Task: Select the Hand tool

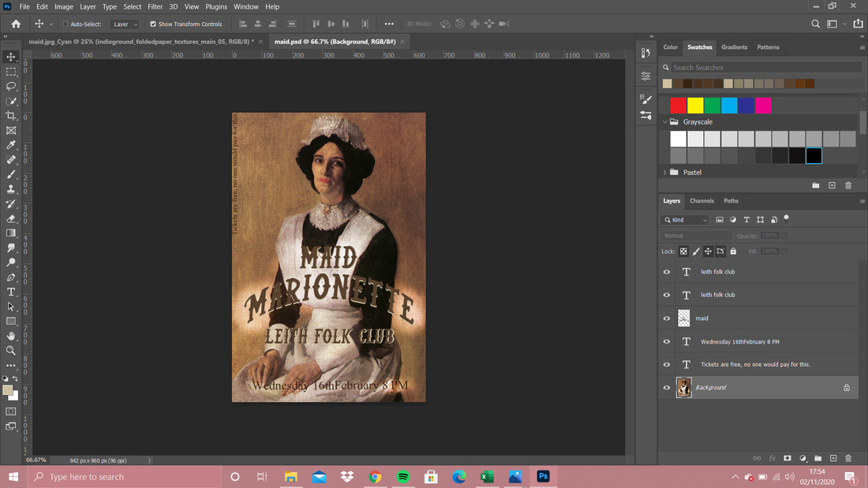Action: click(x=11, y=336)
